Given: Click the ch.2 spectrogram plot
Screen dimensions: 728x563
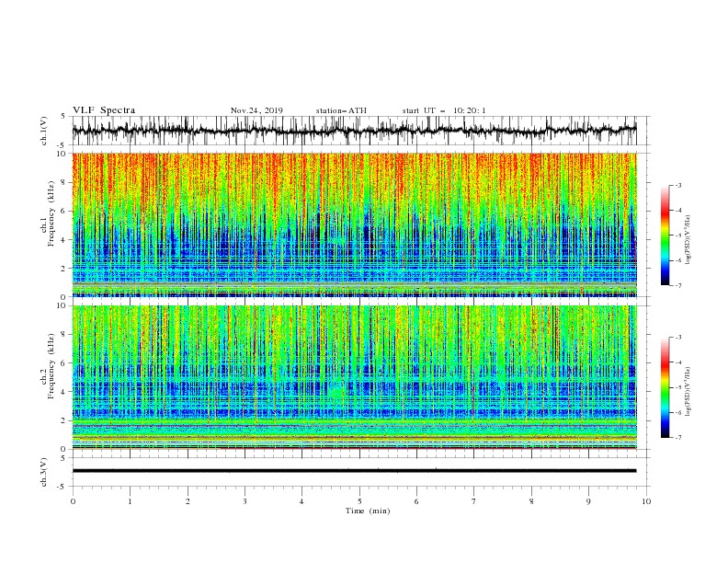Looking at the screenshot, I should 354,377.
